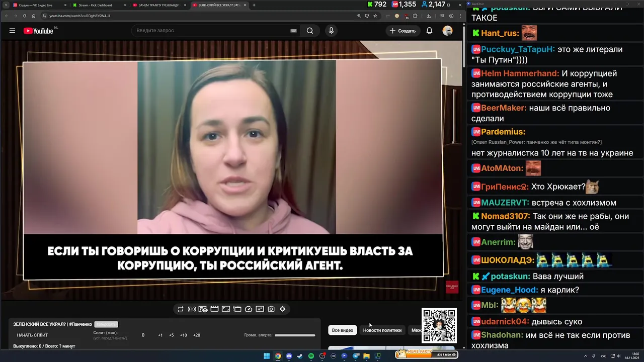Screen dimensions: 644x362
Task: Go to the YouTube home logo
Action: coord(38,31)
